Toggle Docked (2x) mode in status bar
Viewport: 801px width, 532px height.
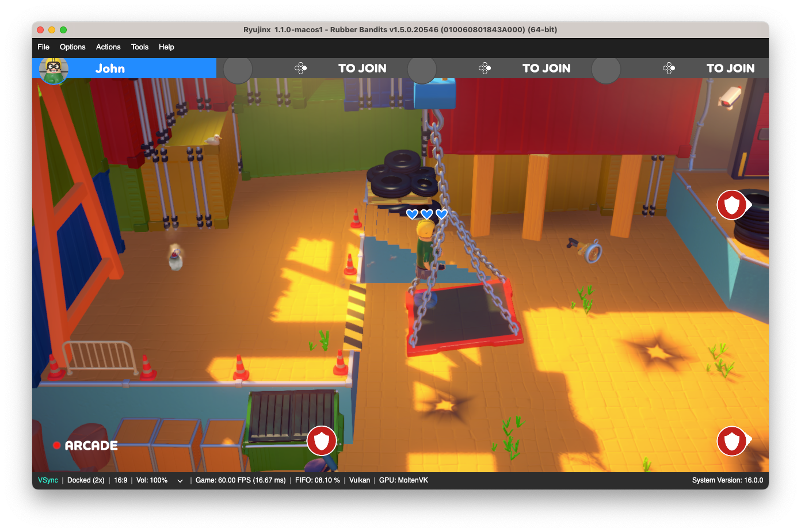tap(86, 480)
